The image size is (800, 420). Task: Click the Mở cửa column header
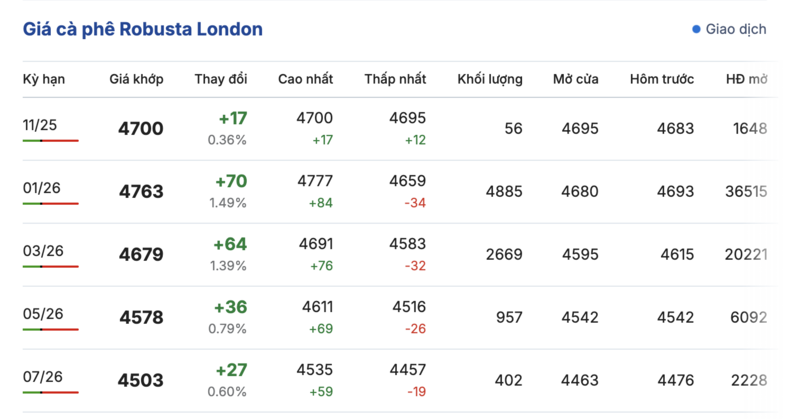(576, 79)
